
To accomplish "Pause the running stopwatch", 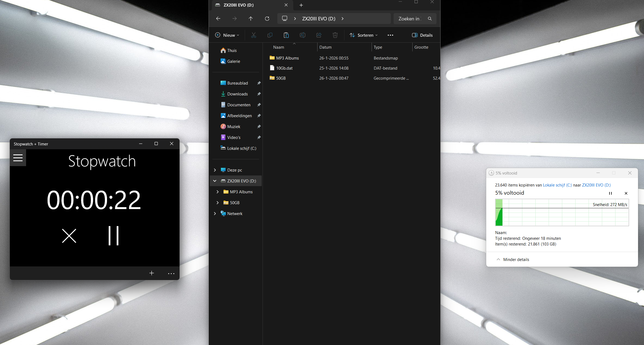I will click(114, 236).
